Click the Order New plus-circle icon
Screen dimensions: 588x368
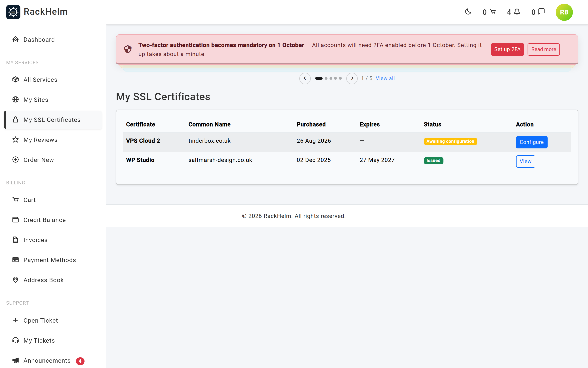[x=16, y=160]
